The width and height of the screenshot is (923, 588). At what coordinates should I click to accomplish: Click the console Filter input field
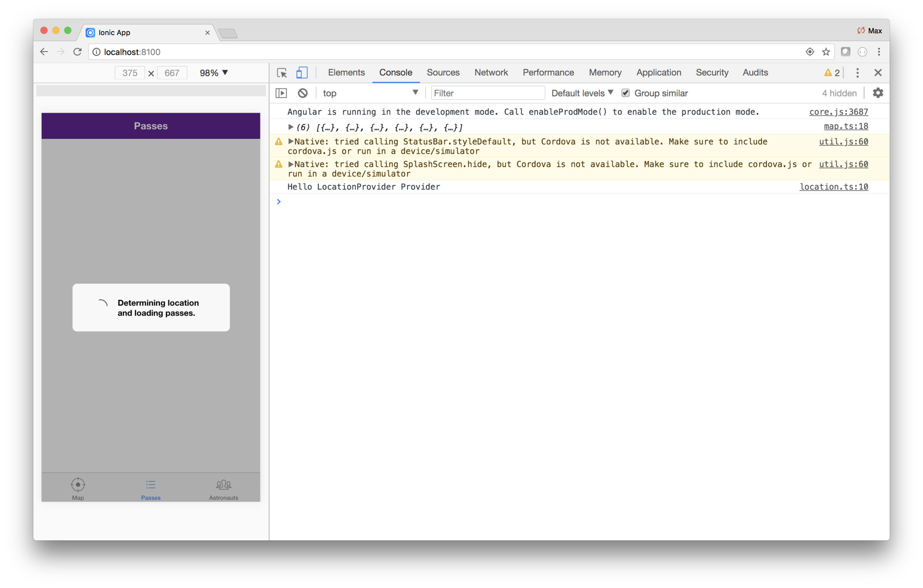pos(487,93)
